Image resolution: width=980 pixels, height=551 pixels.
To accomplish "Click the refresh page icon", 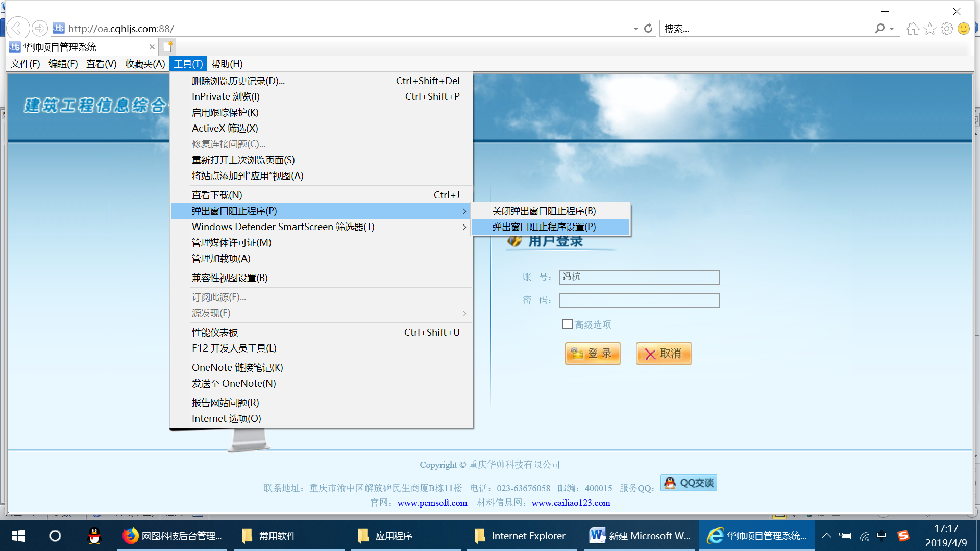I will [x=648, y=29].
